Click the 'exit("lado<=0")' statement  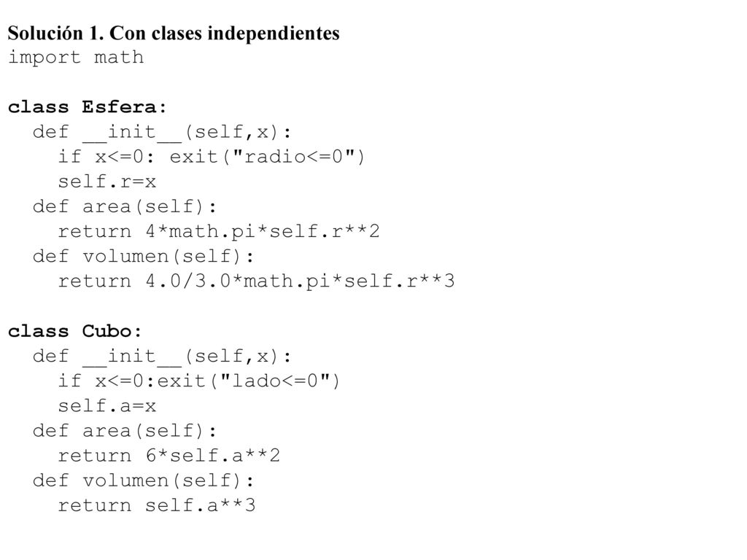[x=249, y=381]
